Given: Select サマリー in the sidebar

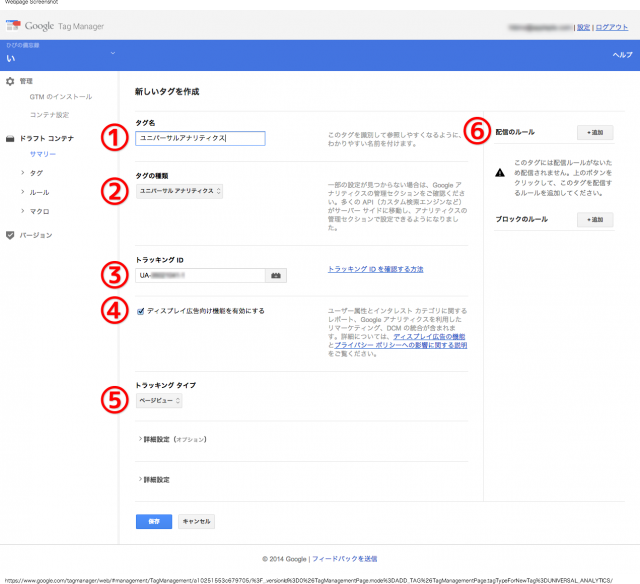Looking at the screenshot, I should 43,154.
